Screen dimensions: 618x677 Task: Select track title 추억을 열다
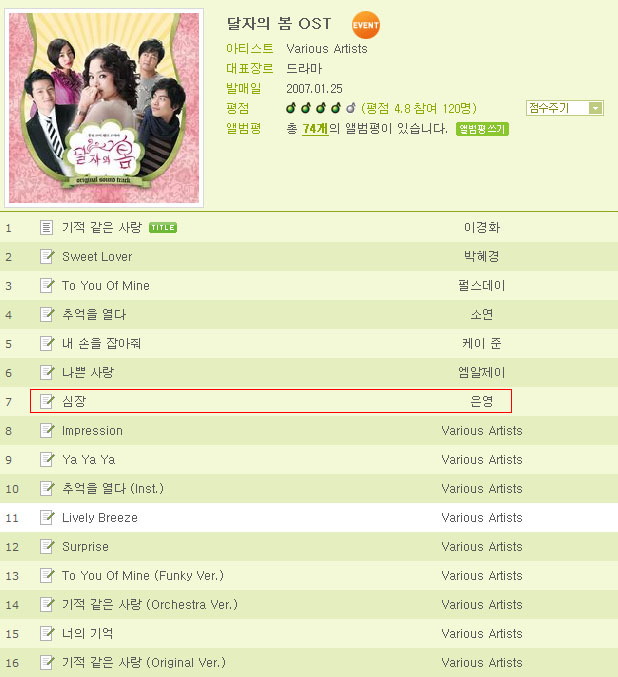tap(94, 314)
